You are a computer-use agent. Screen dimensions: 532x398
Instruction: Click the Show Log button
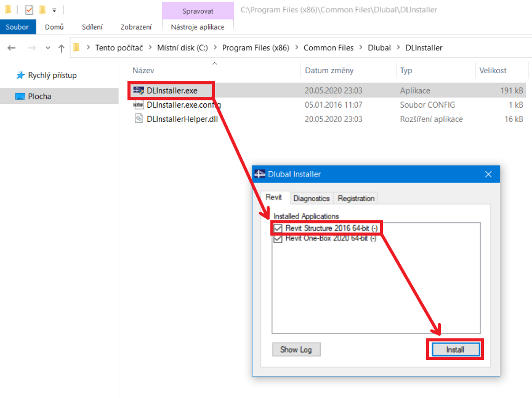coord(296,349)
